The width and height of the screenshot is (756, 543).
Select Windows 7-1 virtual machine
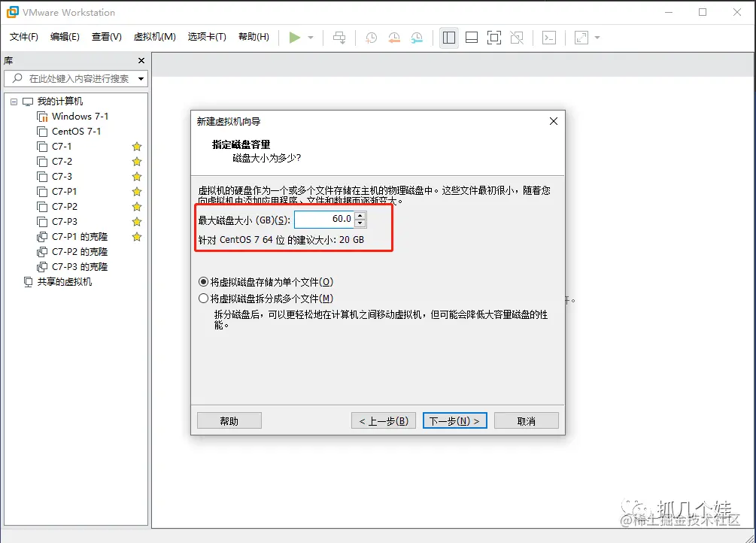pos(80,117)
